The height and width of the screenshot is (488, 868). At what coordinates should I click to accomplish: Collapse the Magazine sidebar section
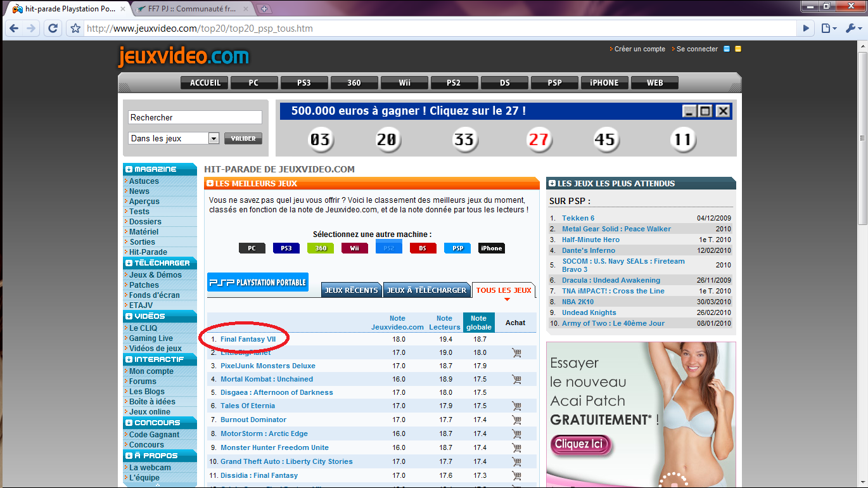coord(129,169)
